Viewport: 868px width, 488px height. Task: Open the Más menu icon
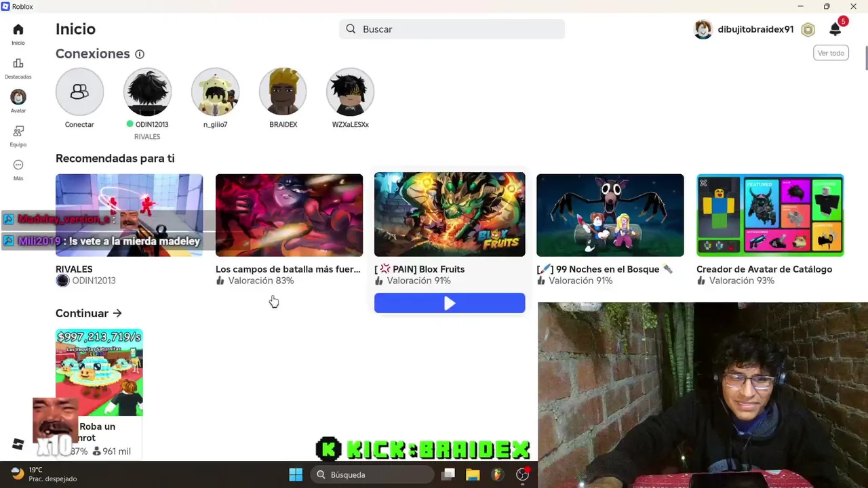18,165
